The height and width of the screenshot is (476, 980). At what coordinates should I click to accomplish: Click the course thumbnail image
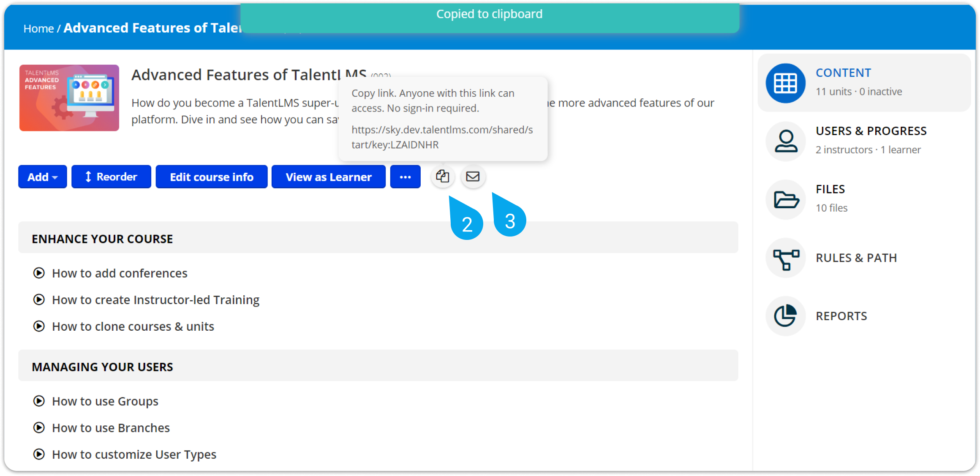[x=69, y=98]
